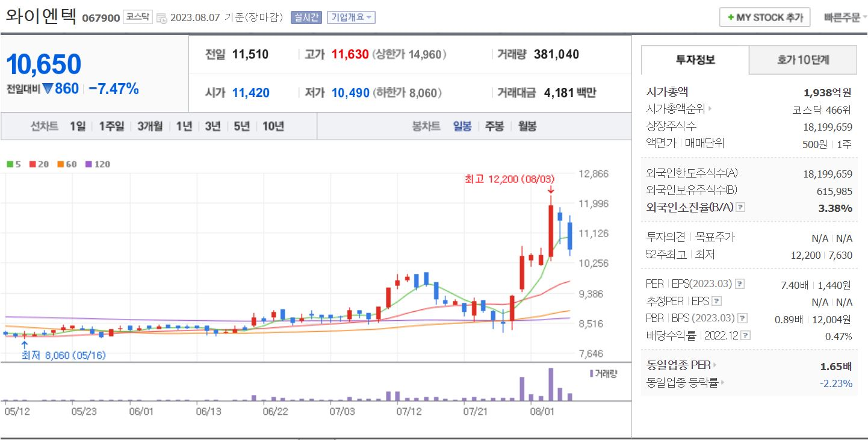Click the 12,866 price axis label
Viewport: 868px width, 440px height.
point(593,174)
